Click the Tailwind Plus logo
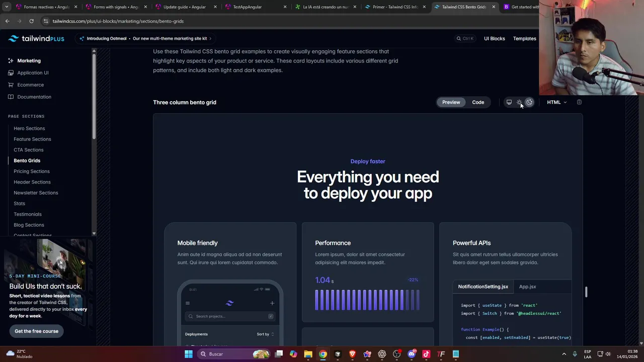 (x=36, y=39)
